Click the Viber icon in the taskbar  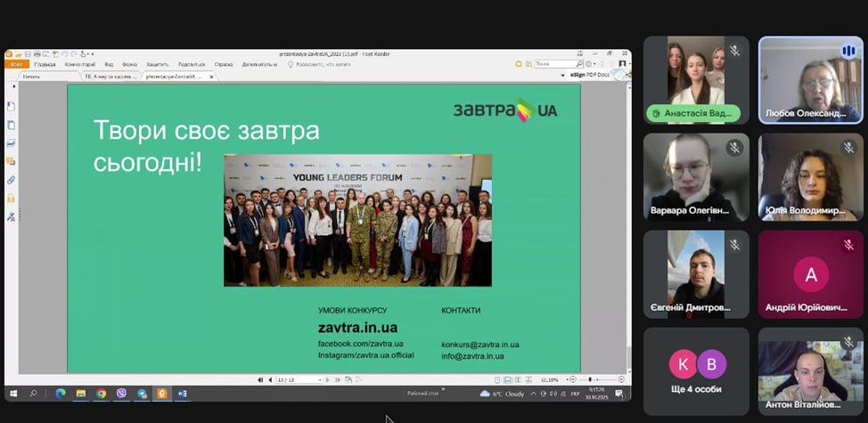coord(121,393)
